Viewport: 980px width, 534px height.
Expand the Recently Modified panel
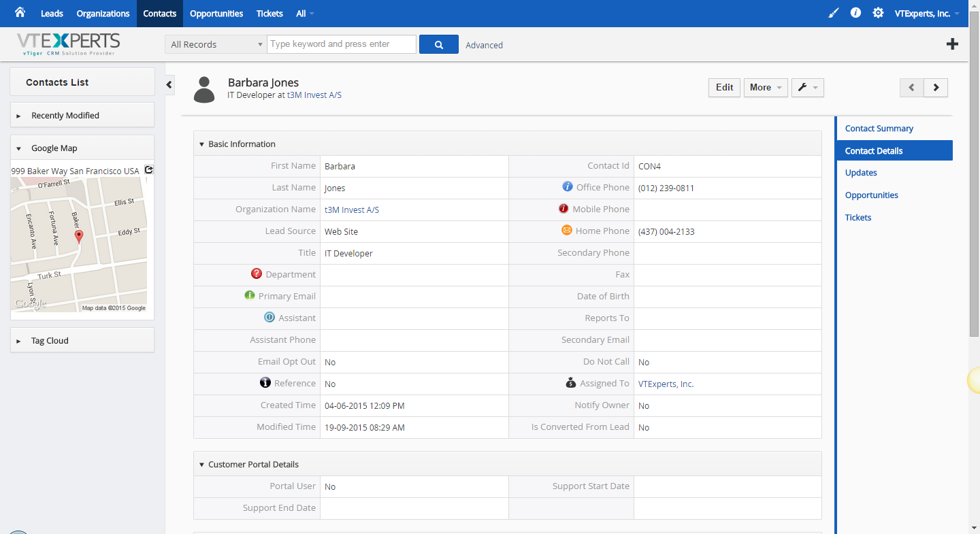82,115
